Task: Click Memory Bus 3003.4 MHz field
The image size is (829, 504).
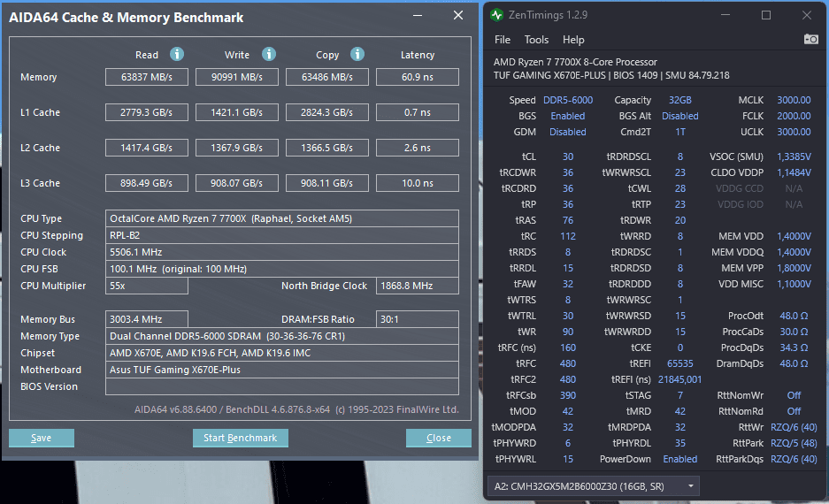Action: click(147, 319)
